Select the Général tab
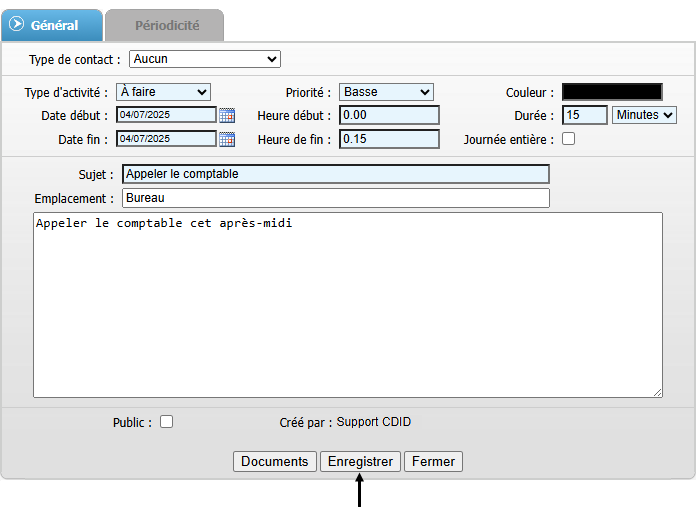Screen dimensions: 700x507 pyautogui.click(x=54, y=24)
